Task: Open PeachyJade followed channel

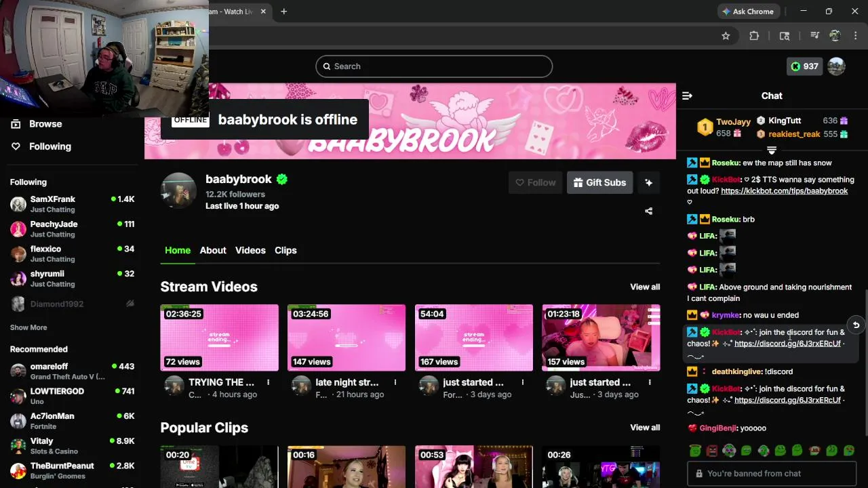Action: (72, 229)
